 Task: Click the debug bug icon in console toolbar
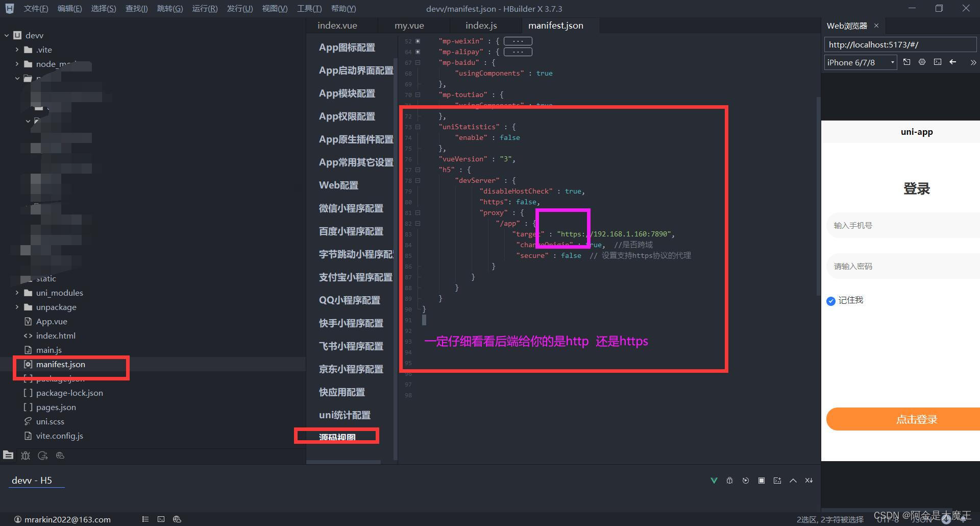coord(730,481)
